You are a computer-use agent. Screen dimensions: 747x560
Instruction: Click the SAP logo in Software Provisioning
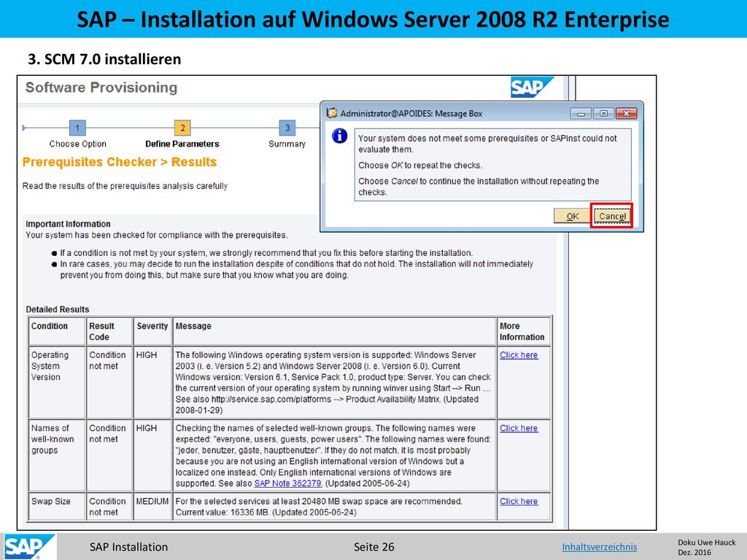(532, 87)
